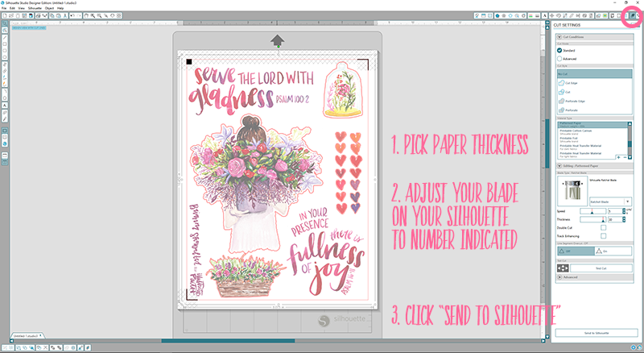Image resolution: width=644 pixels, height=353 pixels.
Task: Open the Fill Color panel icon
Action: [497, 15]
